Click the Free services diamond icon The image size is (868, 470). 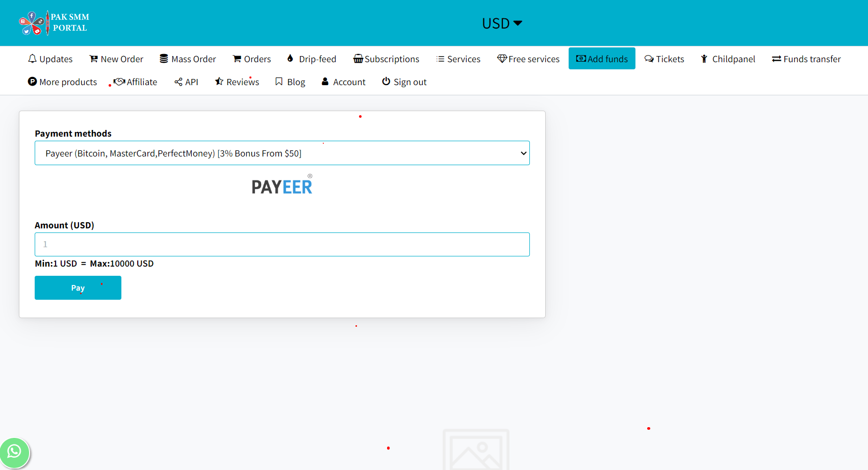[502, 59]
